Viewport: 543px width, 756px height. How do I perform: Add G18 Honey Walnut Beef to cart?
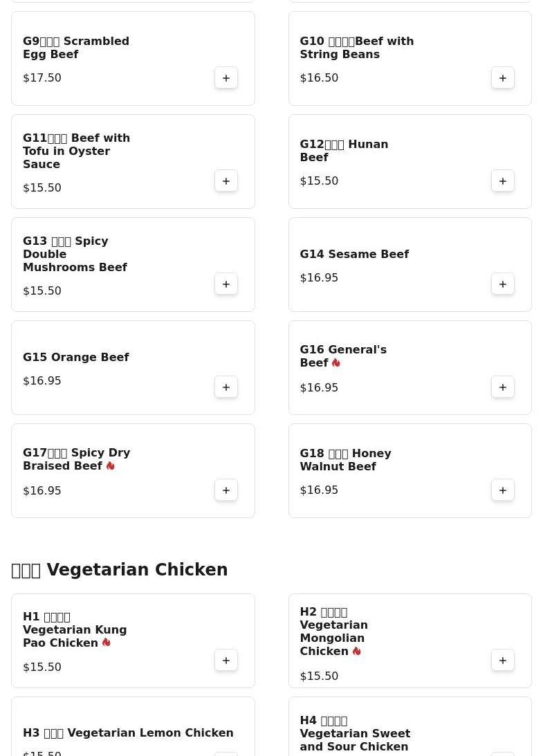[503, 490]
